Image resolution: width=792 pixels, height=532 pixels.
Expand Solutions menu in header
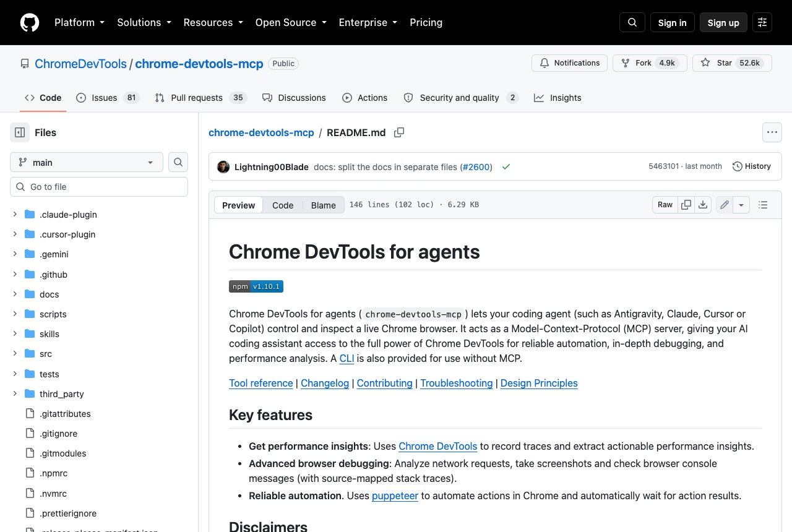(x=144, y=22)
